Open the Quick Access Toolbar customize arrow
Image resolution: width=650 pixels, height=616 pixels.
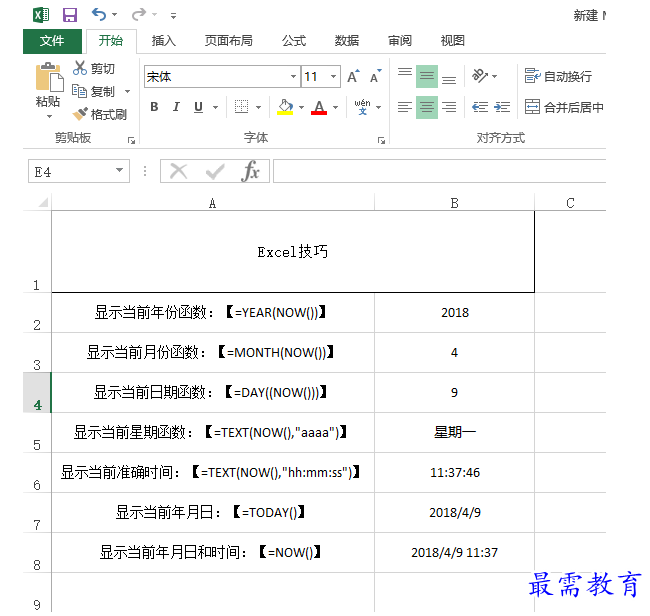pyautogui.click(x=173, y=16)
